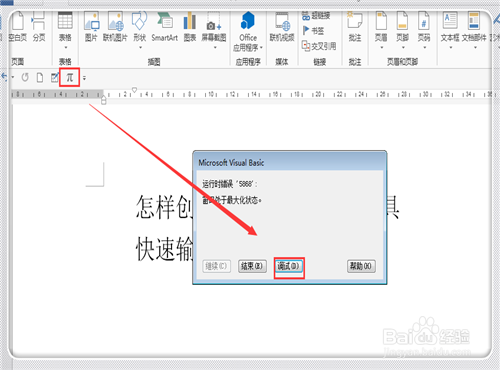Click the redo/repeat quick access icon
Screen dimensions: 500x370
(x=25, y=78)
